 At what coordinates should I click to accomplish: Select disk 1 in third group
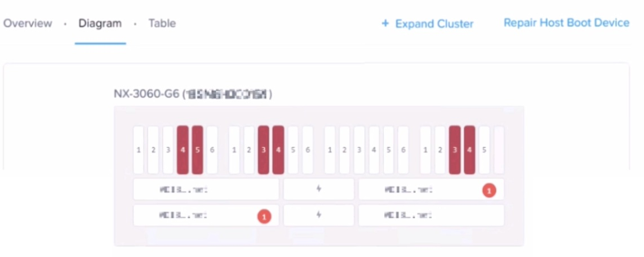coord(330,150)
